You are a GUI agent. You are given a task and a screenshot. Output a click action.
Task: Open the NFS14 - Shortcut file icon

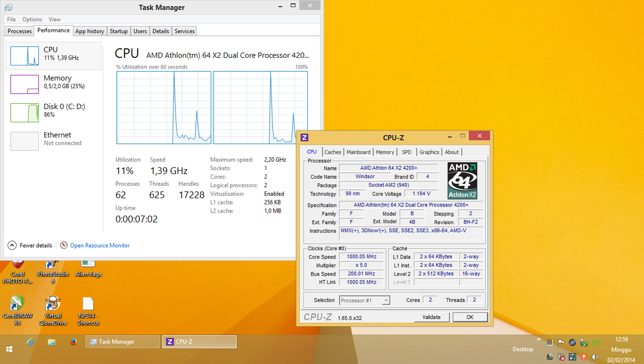point(88,311)
